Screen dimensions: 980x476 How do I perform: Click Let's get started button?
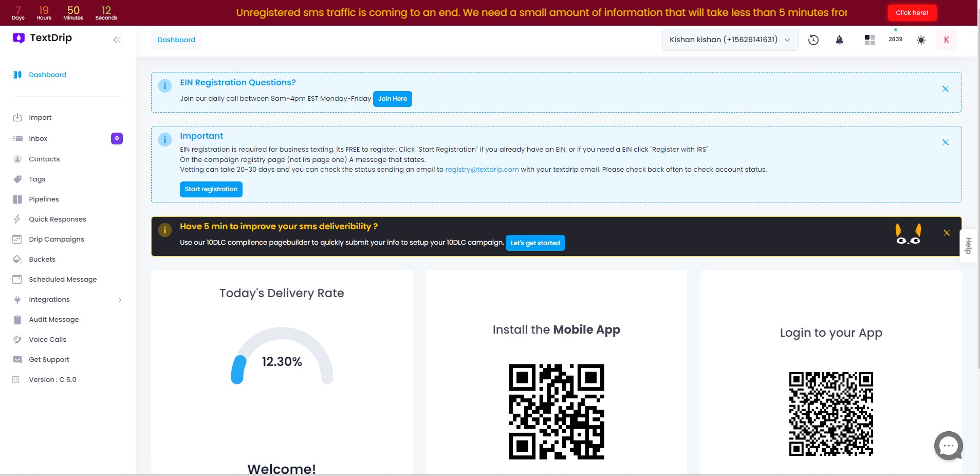pyautogui.click(x=535, y=243)
